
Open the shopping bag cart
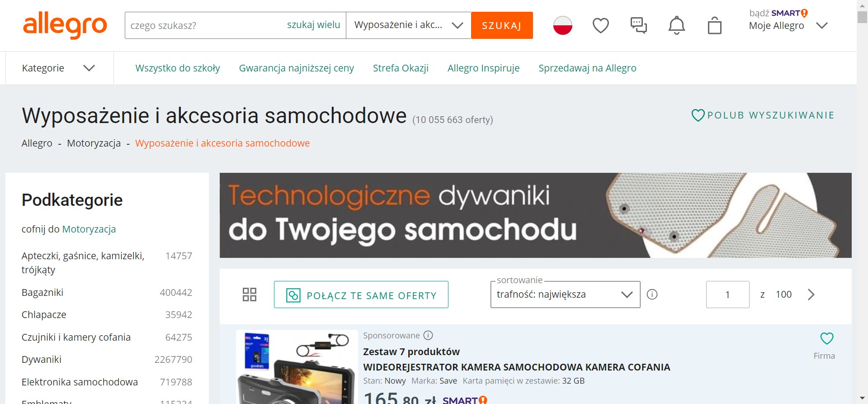(x=715, y=25)
